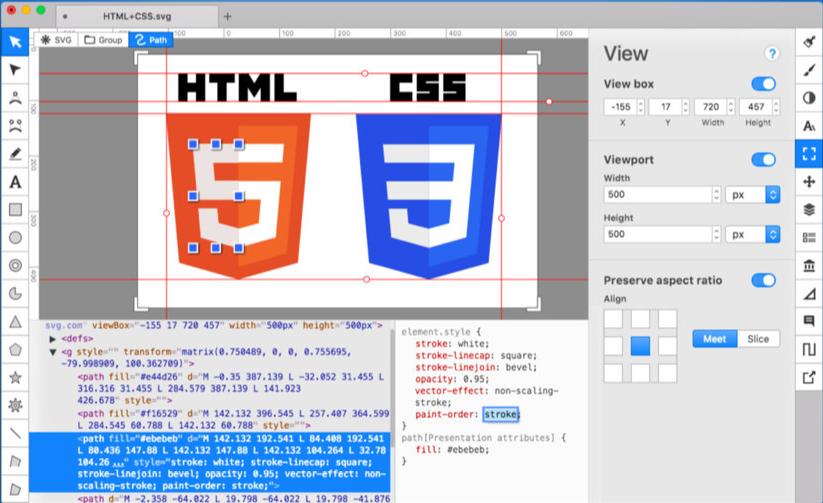Switch to the HTML+CSS.svg tab
This screenshot has height=503, width=823.
tap(137, 17)
